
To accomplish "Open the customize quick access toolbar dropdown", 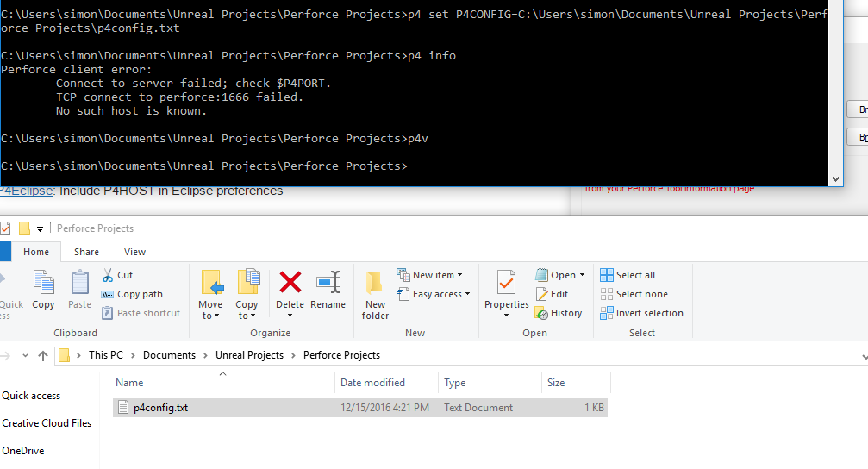I will pos(40,228).
